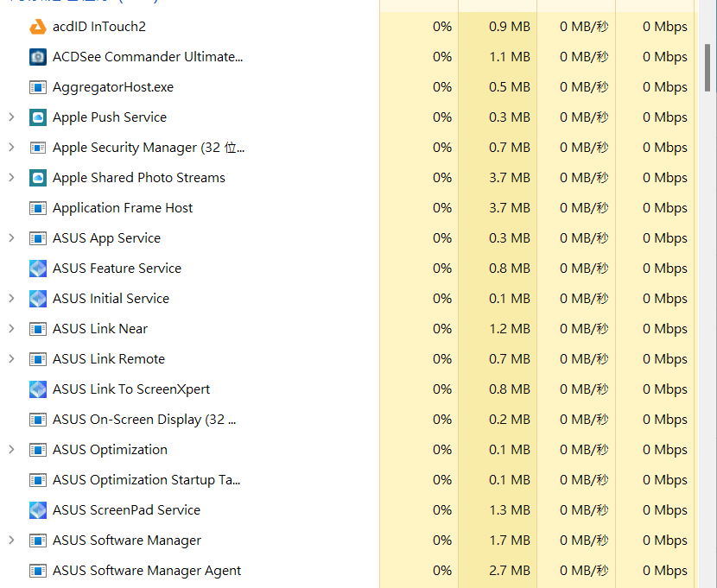717x588 pixels.
Task: Click the ASUS Feature Service diamond icon
Action: point(37,269)
